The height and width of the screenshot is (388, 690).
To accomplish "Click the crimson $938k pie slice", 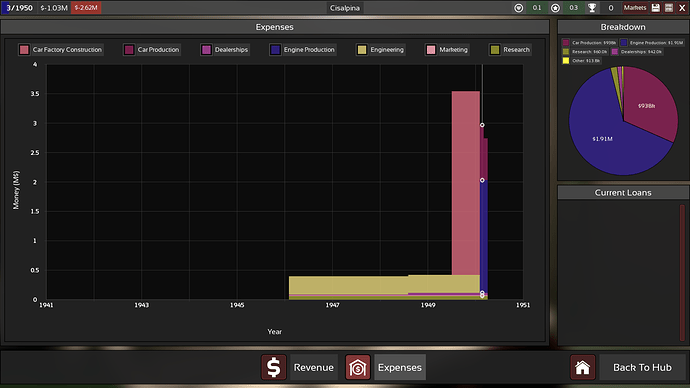I will click(647, 106).
